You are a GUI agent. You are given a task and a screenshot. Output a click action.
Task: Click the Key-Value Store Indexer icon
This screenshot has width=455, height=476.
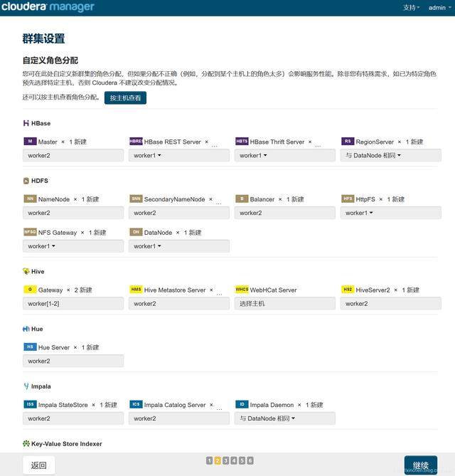[26, 443]
